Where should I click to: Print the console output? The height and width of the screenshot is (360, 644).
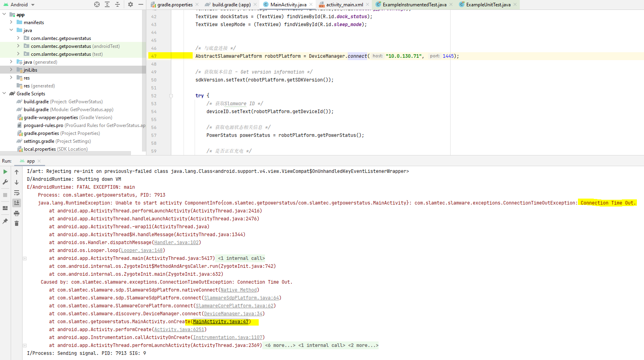click(17, 213)
